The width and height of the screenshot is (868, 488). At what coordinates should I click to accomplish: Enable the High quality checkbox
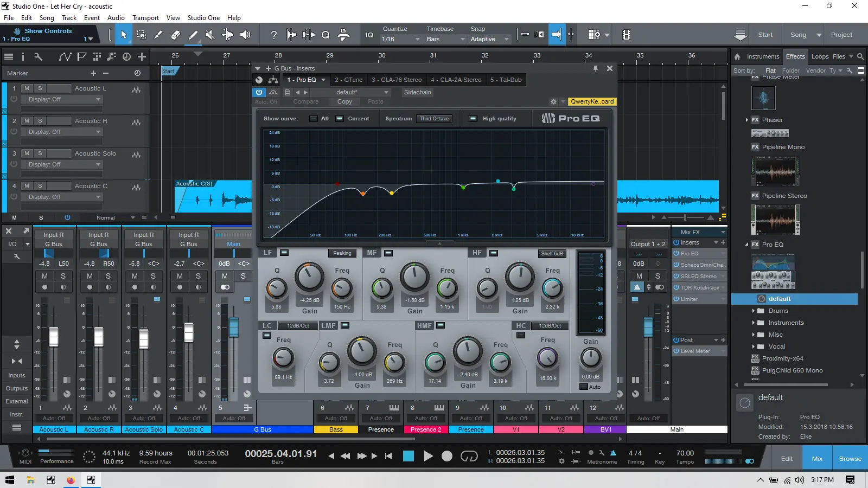pos(473,119)
